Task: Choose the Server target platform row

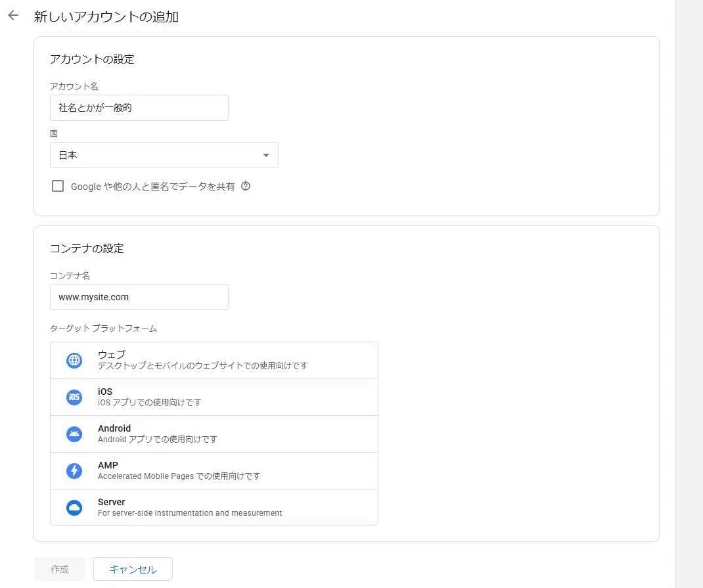Action: click(214, 507)
